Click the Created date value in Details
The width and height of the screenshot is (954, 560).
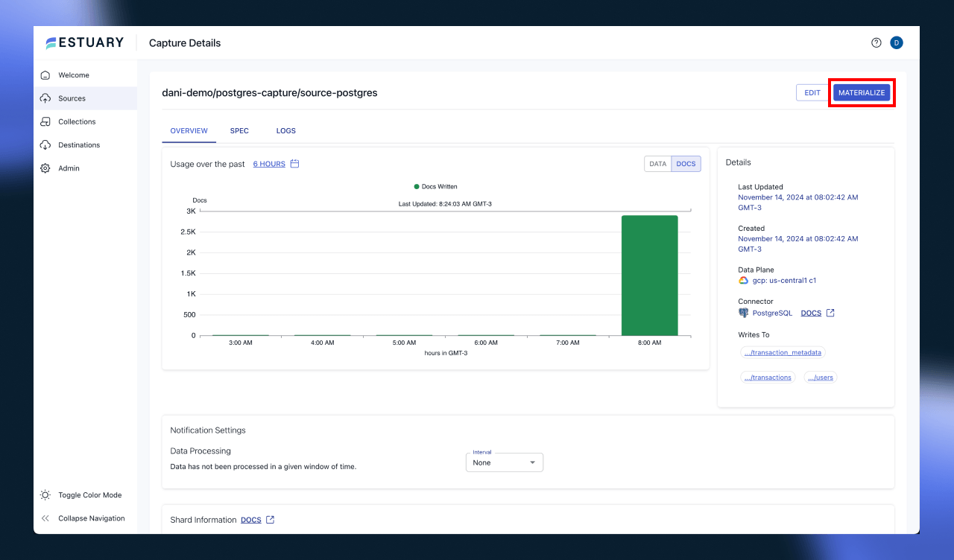[x=798, y=244]
